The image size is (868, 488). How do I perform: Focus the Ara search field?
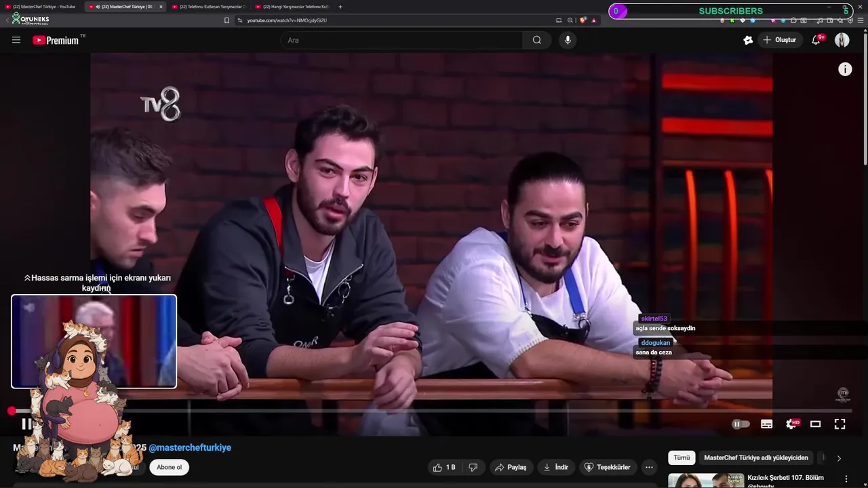pos(401,40)
